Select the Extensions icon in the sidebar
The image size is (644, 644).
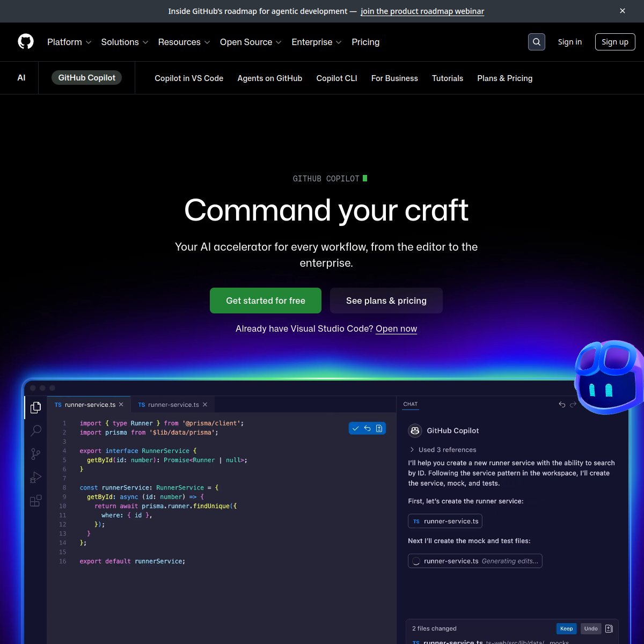[35, 501]
